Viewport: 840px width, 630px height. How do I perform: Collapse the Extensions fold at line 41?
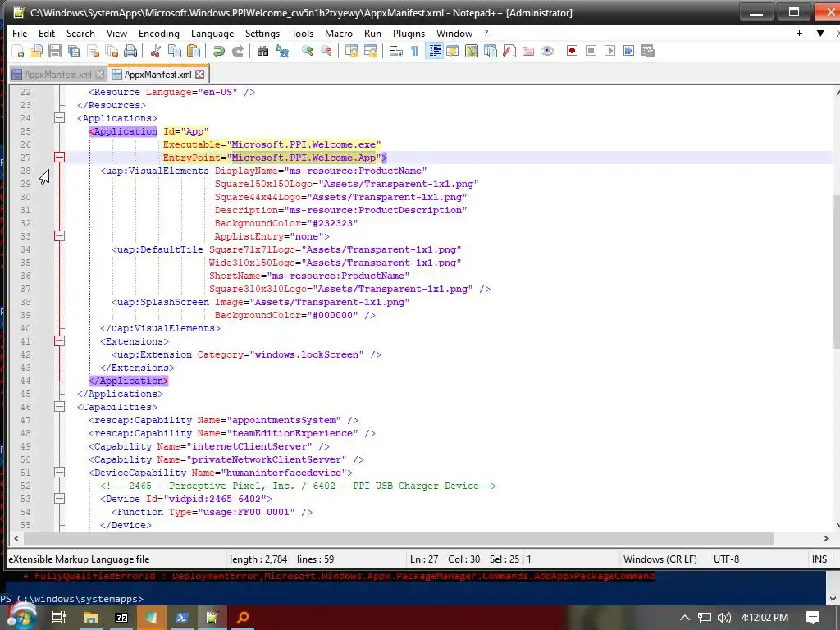pyautogui.click(x=59, y=341)
